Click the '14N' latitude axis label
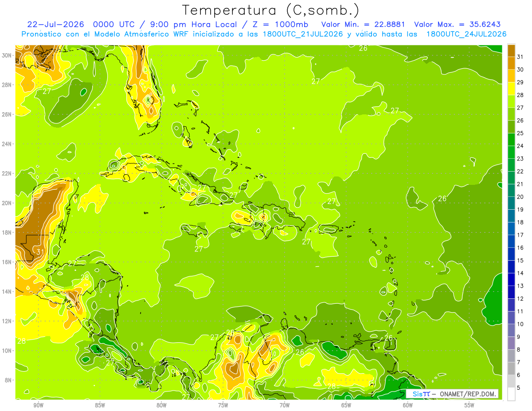 [x=7, y=291]
